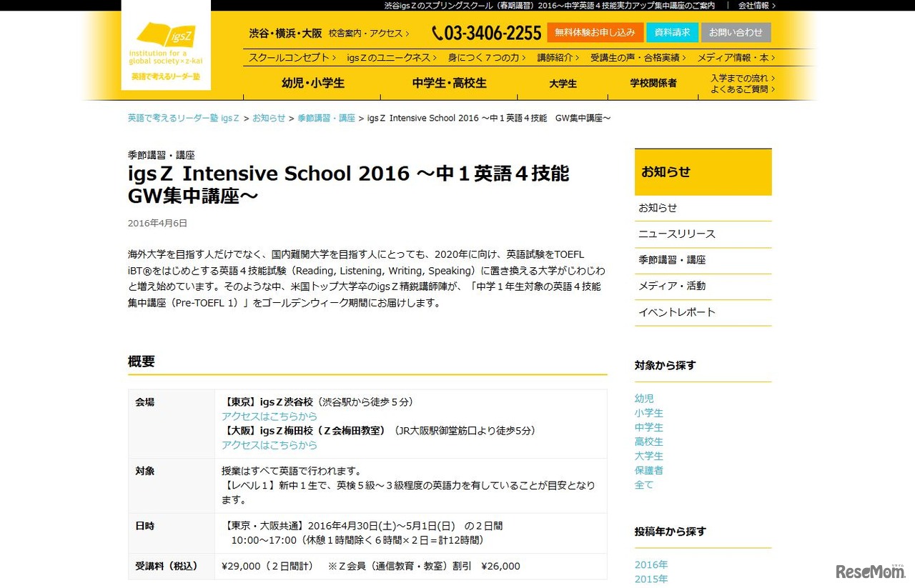Image resolution: width=915 pixels, height=588 pixels.
Task: Browse posts from 2015年
Action: 651,579
